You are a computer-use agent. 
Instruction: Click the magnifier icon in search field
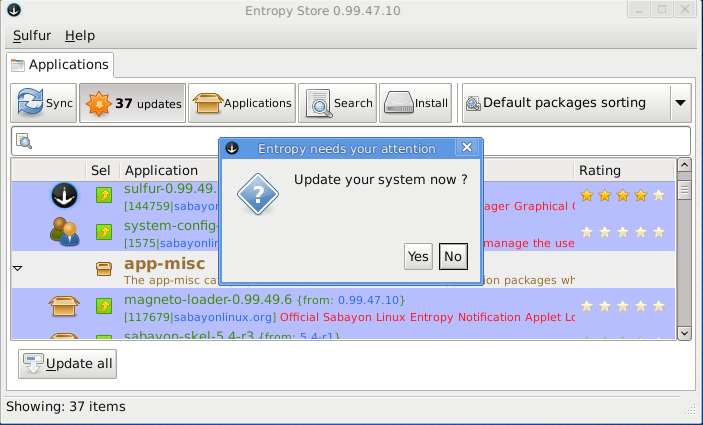(x=24, y=141)
